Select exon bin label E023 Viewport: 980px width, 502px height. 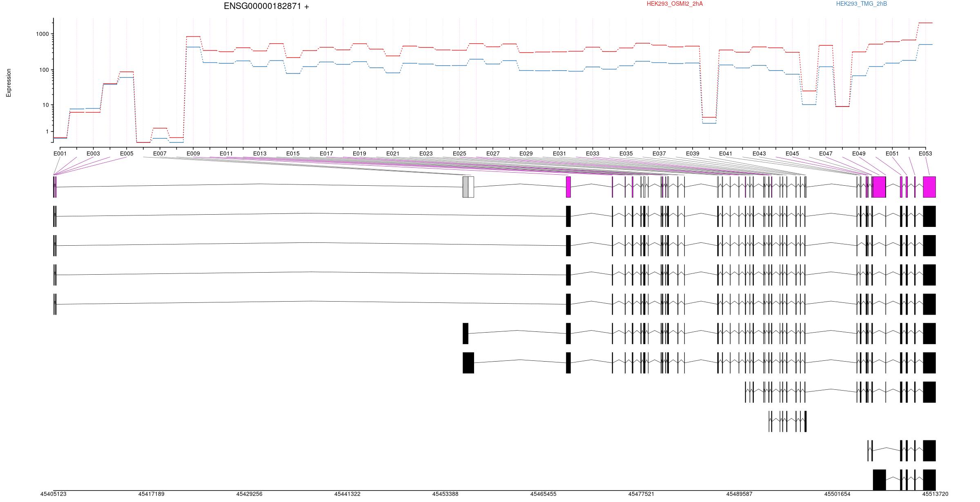pos(426,153)
